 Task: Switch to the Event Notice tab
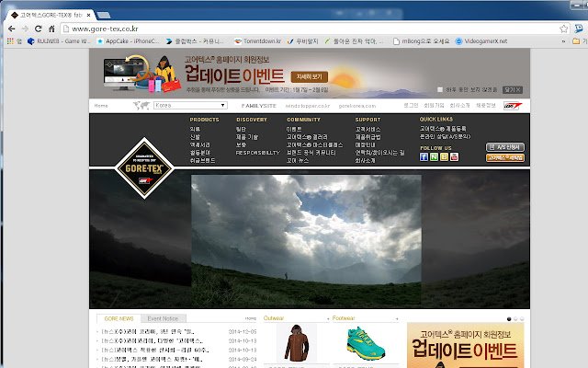point(163,318)
